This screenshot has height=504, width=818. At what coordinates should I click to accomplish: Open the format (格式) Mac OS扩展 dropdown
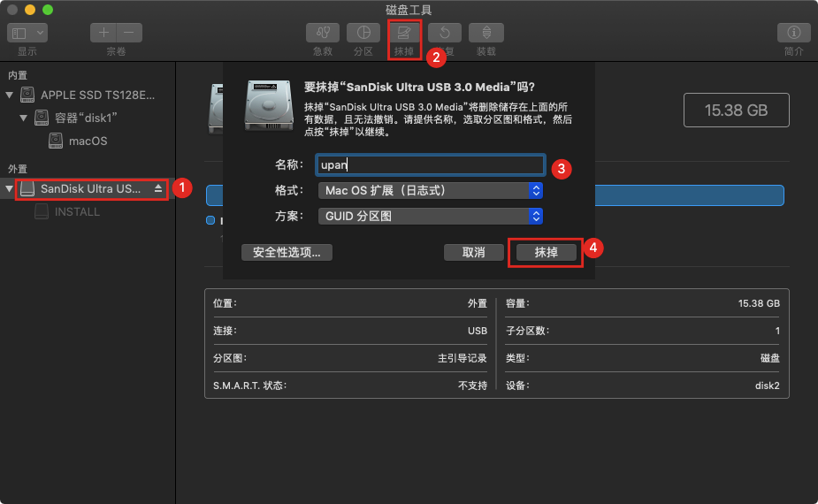[431, 190]
